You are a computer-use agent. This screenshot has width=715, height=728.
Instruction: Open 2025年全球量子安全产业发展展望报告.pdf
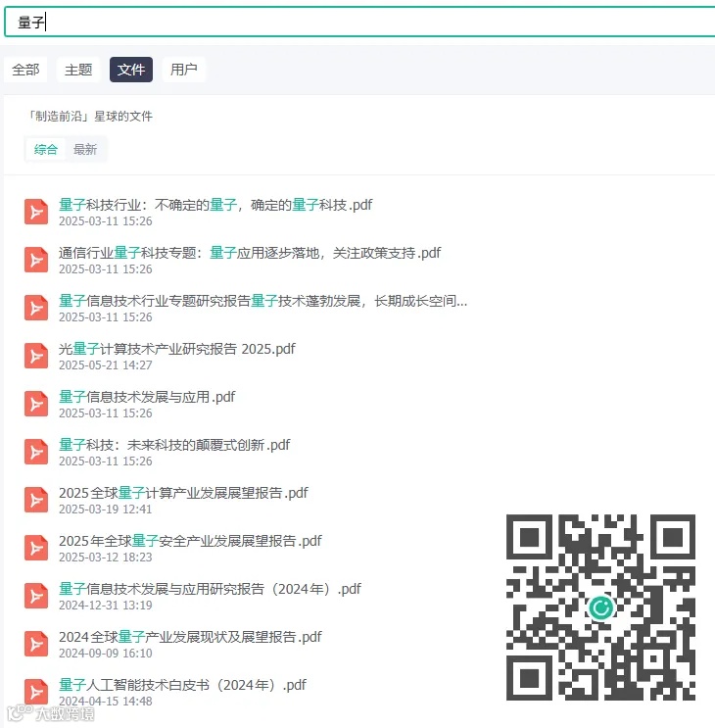pos(190,541)
